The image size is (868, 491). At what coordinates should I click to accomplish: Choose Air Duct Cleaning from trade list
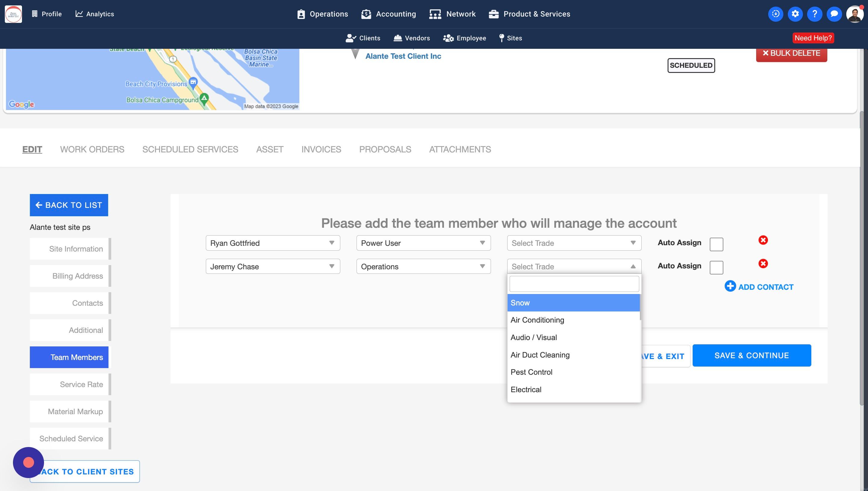[x=540, y=355]
